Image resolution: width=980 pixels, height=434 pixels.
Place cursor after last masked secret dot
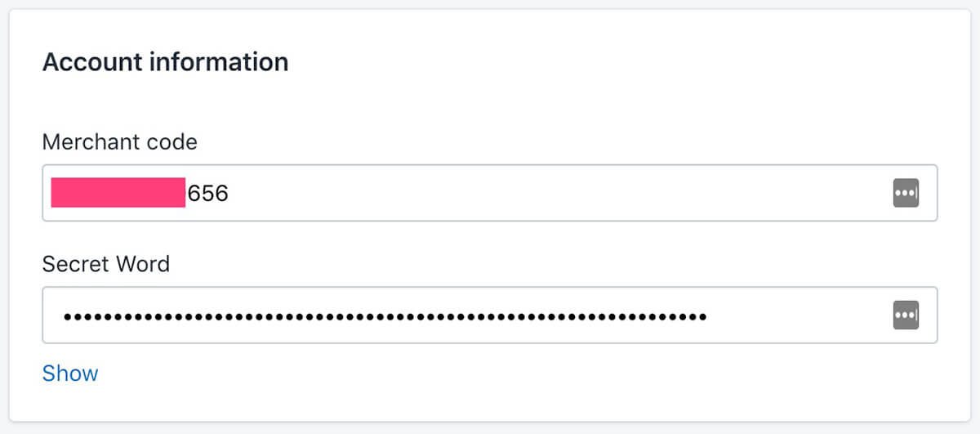point(709,315)
